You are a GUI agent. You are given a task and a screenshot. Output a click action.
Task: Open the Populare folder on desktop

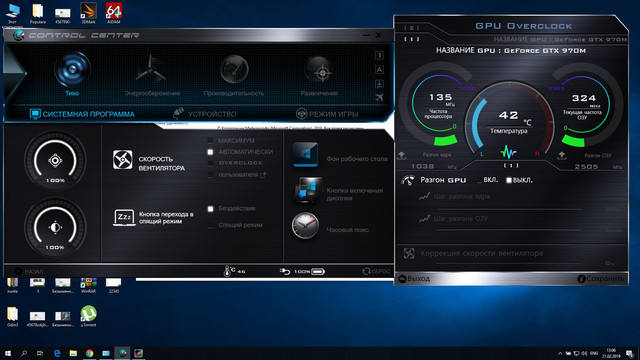(38, 13)
